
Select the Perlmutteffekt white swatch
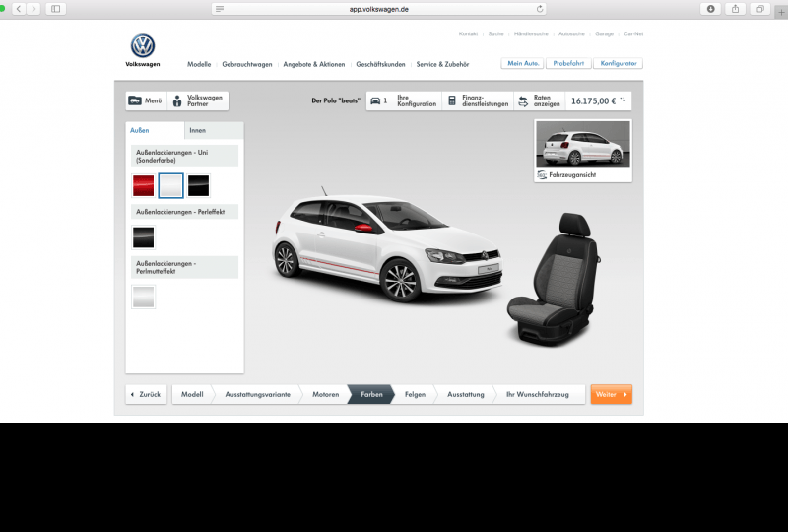tap(143, 297)
